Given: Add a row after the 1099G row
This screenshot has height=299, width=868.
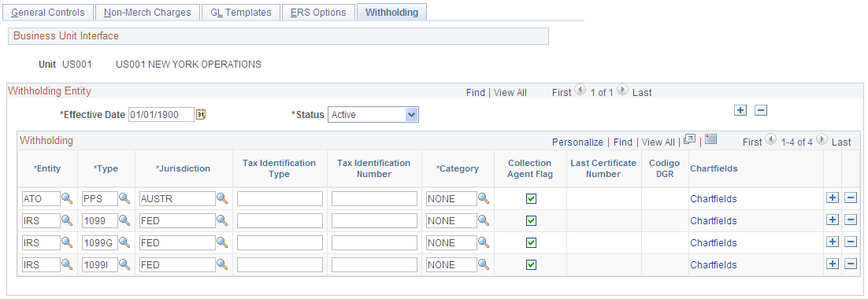Looking at the screenshot, I should pos(832,242).
